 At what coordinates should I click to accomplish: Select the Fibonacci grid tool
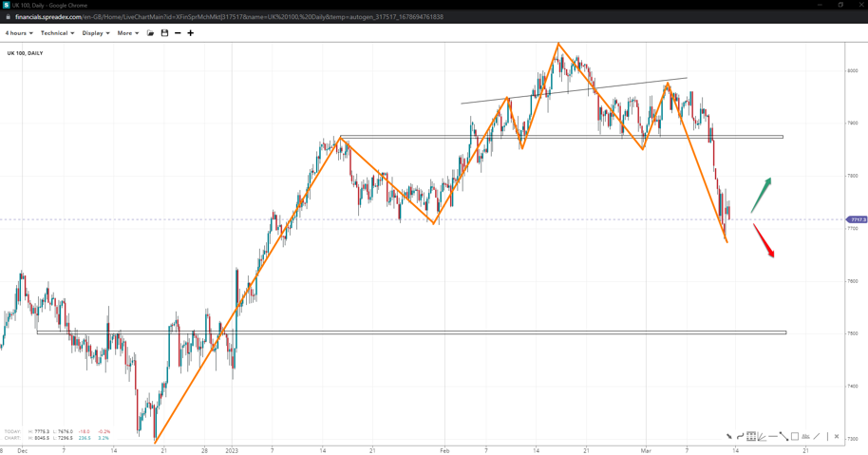tap(750, 437)
